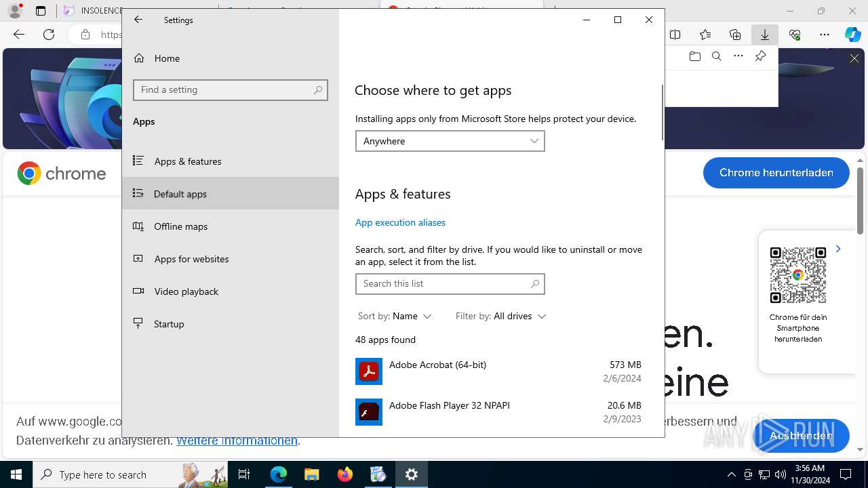Open Apps for websites settings

point(231,259)
